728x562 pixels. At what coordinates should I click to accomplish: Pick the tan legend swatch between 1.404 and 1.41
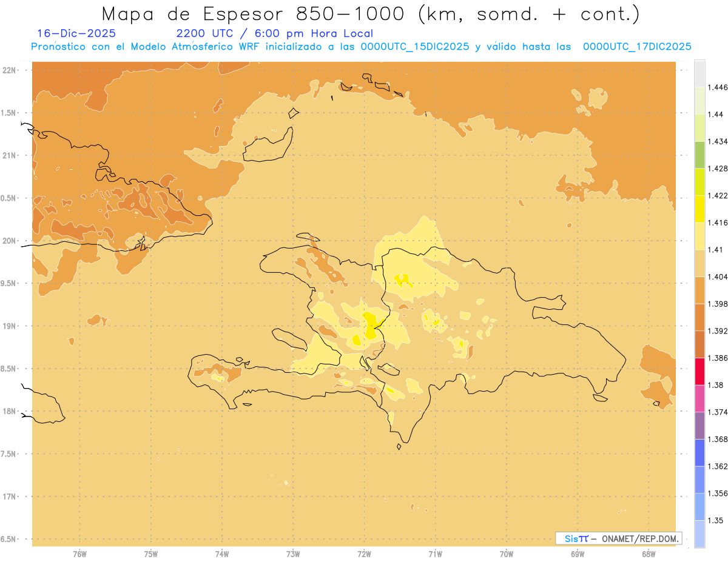tap(699, 263)
